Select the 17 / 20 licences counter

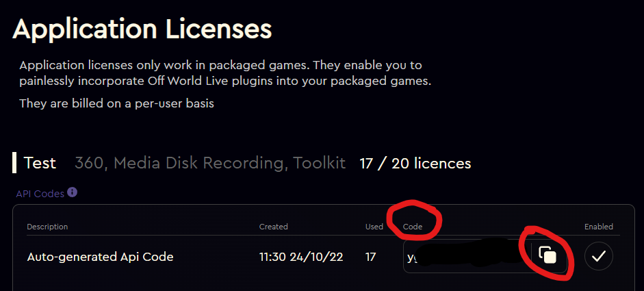tap(415, 164)
